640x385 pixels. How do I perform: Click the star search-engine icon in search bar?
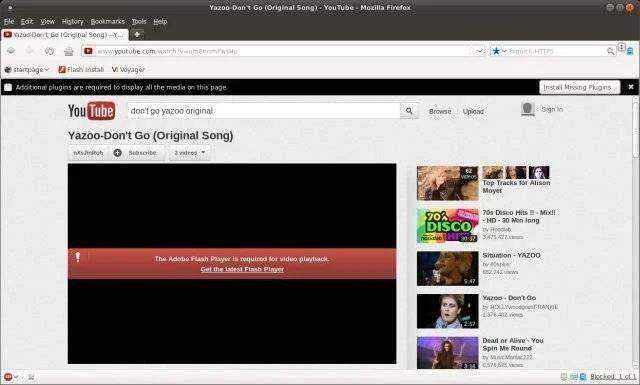(496, 51)
